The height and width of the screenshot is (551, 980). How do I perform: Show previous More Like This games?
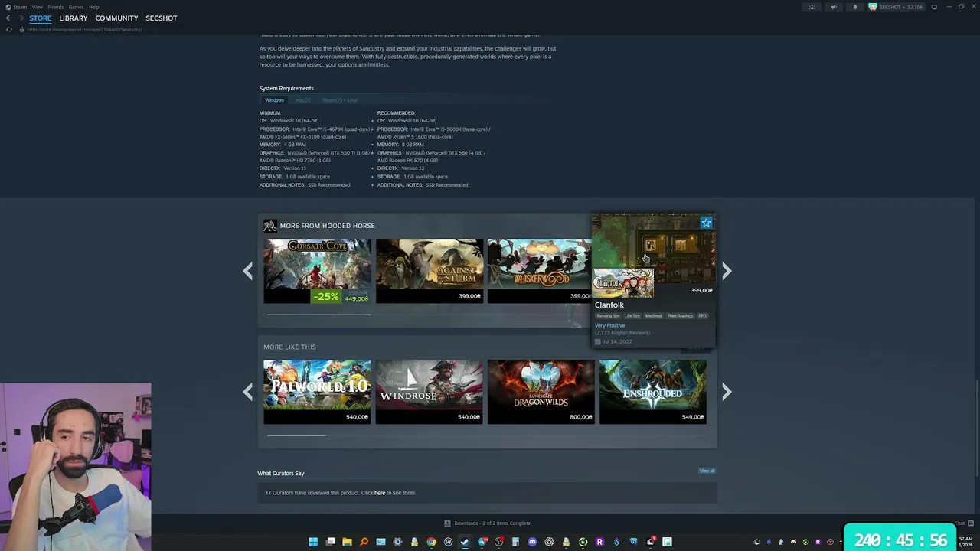point(247,392)
